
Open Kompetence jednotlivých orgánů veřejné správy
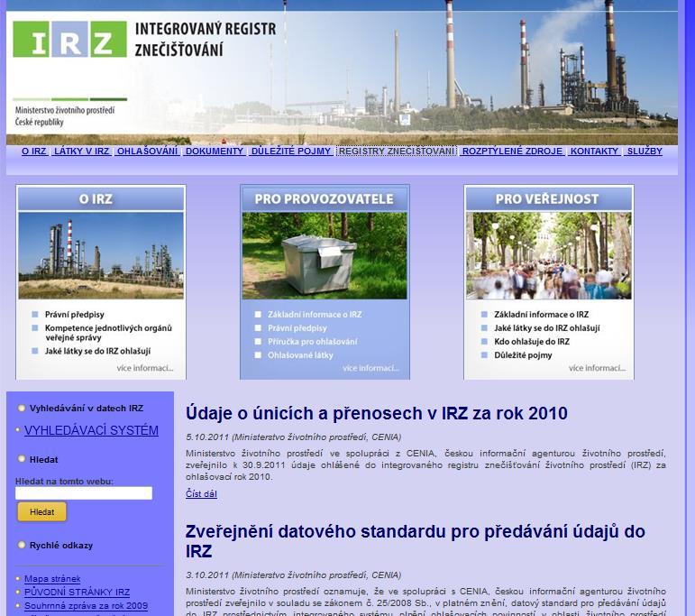[108, 333]
